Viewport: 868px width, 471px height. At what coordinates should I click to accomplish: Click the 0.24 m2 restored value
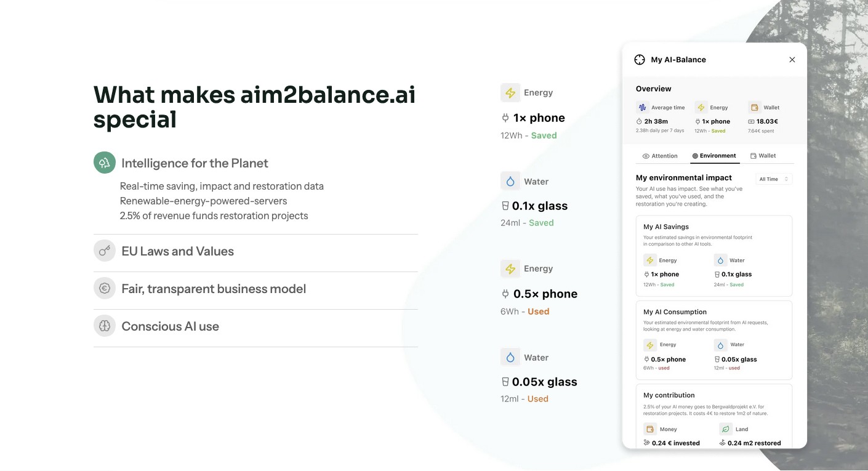point(754,443)
